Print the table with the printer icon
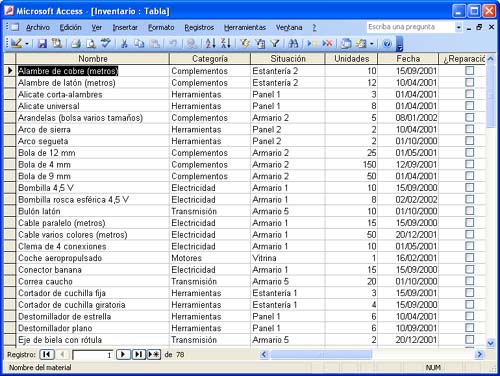The width and height of the screenshot is (500, 376). [x=76, y=43]
